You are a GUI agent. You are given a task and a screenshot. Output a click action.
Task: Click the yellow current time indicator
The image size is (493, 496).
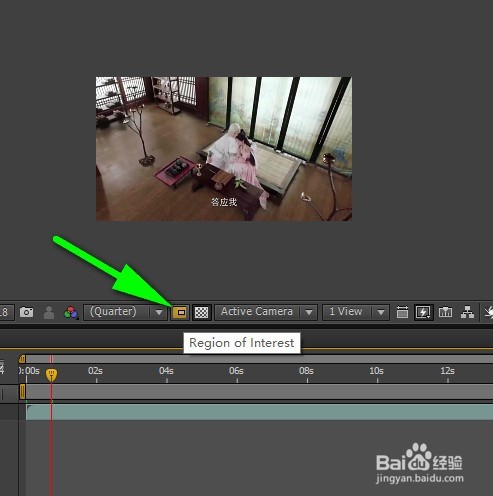(x=51, y=375)
